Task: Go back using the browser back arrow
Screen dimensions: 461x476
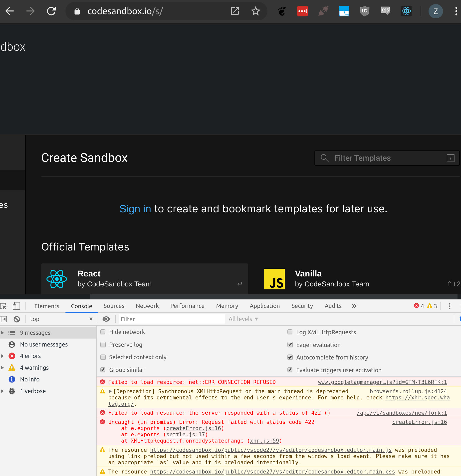Action: pos(9,11)
